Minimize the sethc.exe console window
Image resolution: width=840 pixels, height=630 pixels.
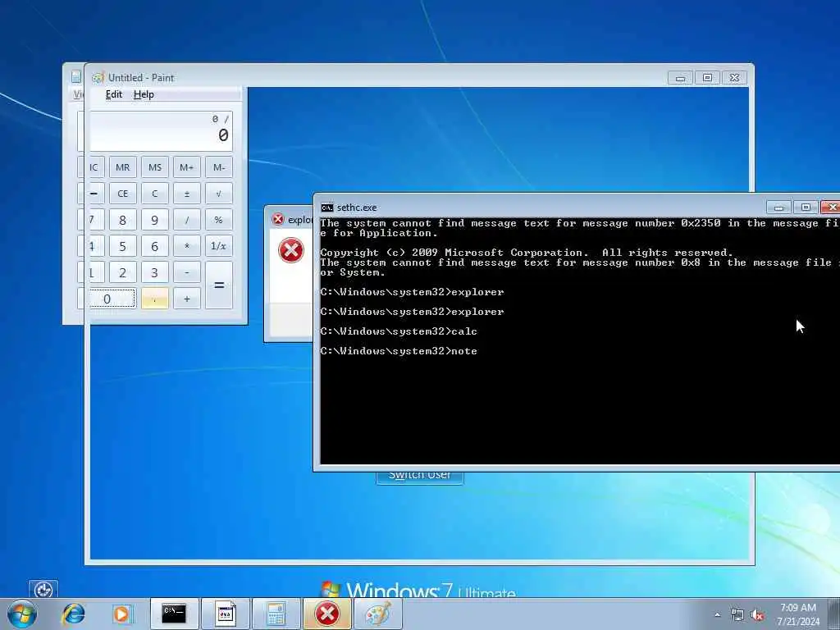pos(779,207)
